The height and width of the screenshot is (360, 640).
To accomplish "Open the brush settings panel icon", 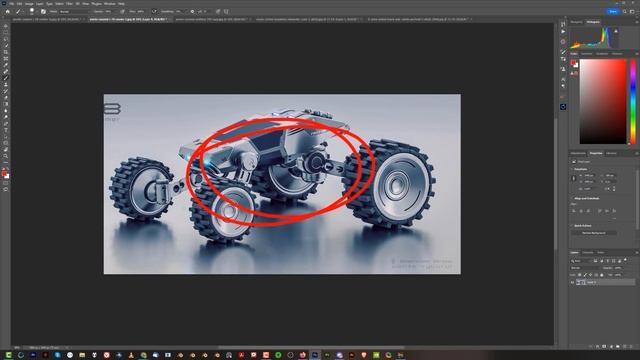I will [43, 11].
